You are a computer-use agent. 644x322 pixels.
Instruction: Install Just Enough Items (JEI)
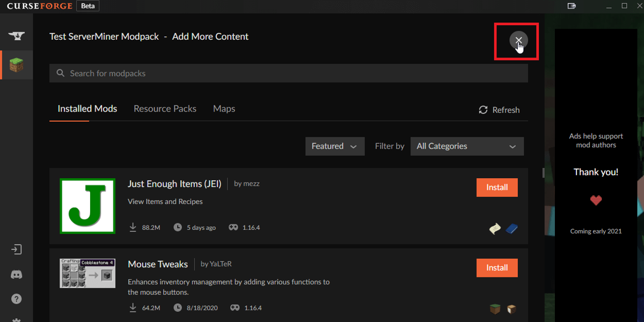pyautogui.click(x=497, y=187)
